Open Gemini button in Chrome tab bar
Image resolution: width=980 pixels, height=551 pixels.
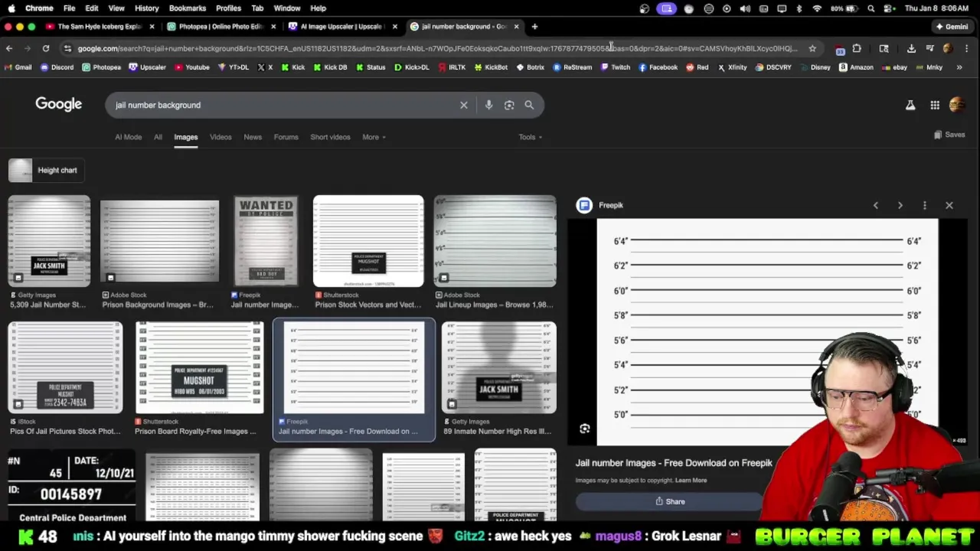[x=951, y=26]
